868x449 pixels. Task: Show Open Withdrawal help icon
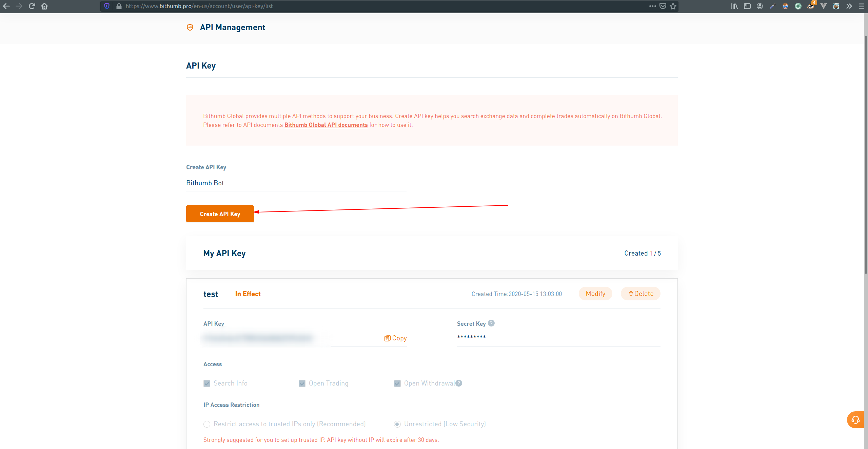click(x=459, y=383)
